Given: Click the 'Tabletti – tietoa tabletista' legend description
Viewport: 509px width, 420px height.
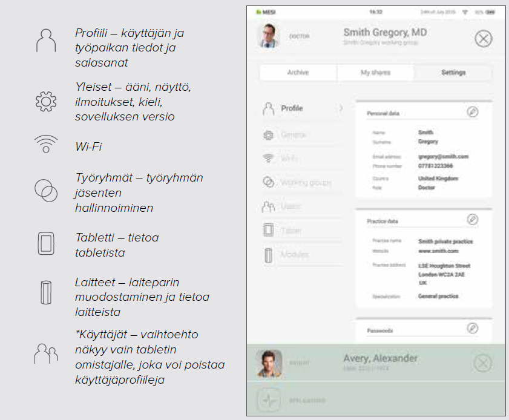Looking at the screenshot, I should click(117, 245).
